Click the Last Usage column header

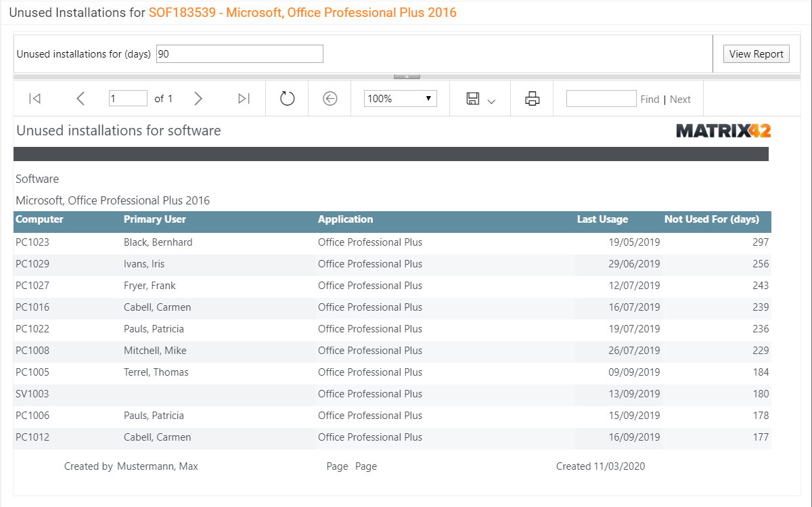coord(602,219)
